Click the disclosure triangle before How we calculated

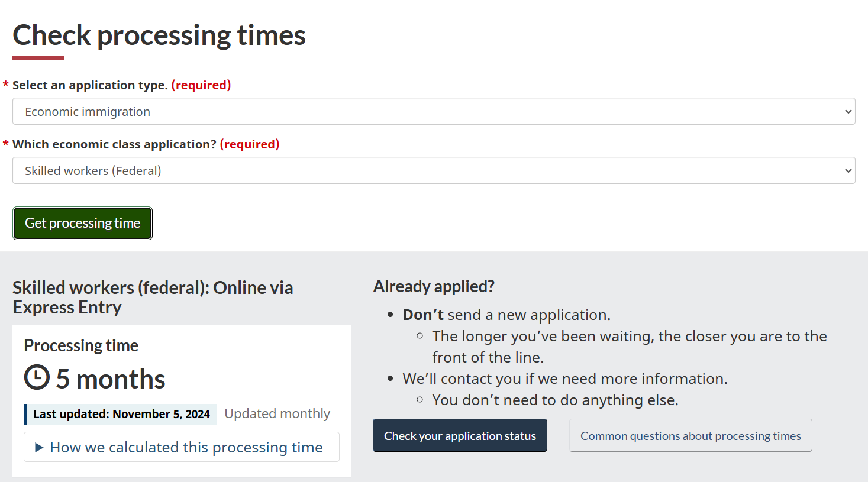[39, 448]
